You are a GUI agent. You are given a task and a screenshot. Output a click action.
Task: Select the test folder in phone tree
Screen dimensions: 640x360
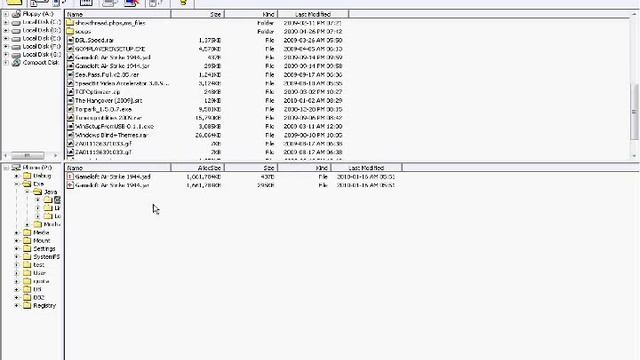tap(39, 265)
